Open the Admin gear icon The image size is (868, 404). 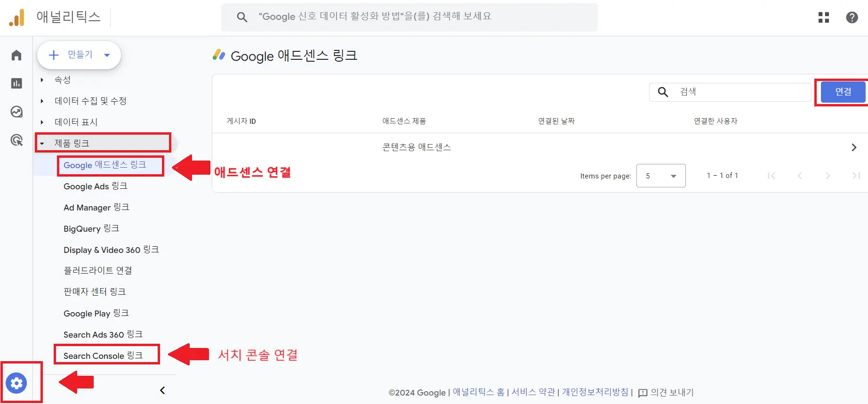16,383
